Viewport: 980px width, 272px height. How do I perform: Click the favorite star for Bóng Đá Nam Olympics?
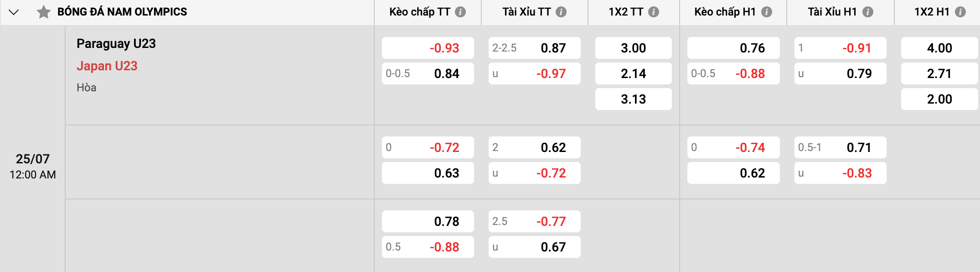tap(44, 12)
